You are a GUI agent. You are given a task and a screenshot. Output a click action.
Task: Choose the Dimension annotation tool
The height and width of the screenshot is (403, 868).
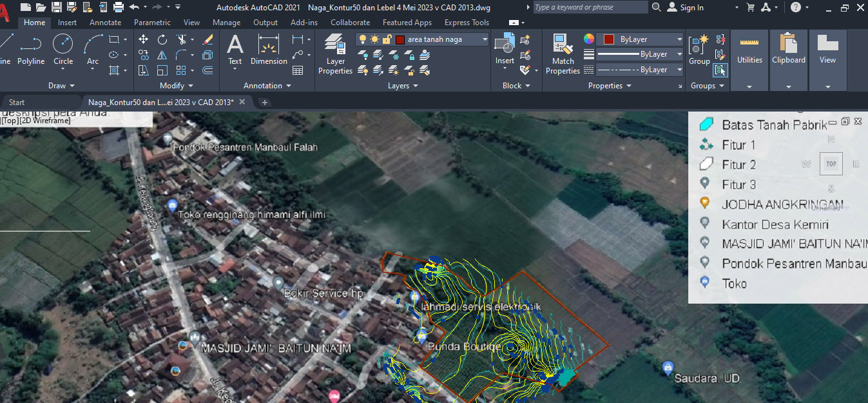pos(269,50)
